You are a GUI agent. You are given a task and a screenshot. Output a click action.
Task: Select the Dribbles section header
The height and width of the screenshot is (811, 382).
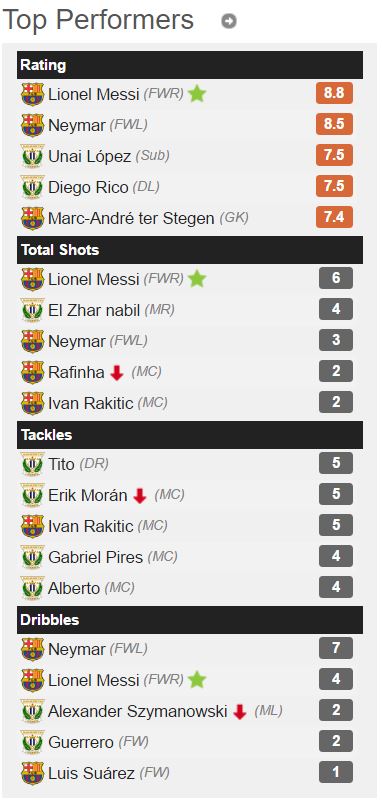point(190,620)
